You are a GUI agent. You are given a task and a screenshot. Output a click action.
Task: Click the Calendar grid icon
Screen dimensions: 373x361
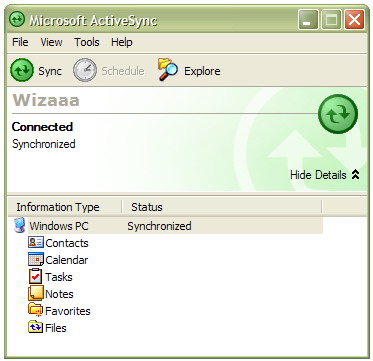click(x=36, y=259)
